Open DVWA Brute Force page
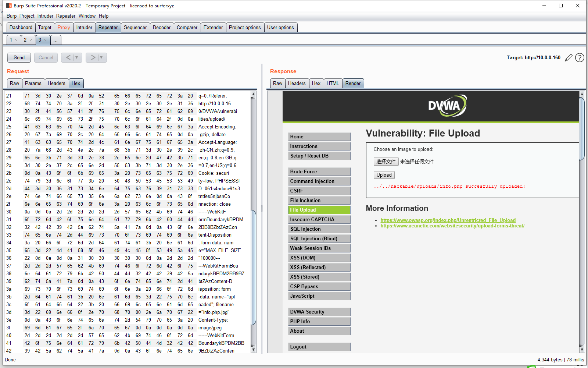The width and height of the screenshot is (588, 368). tap(319, 172)
